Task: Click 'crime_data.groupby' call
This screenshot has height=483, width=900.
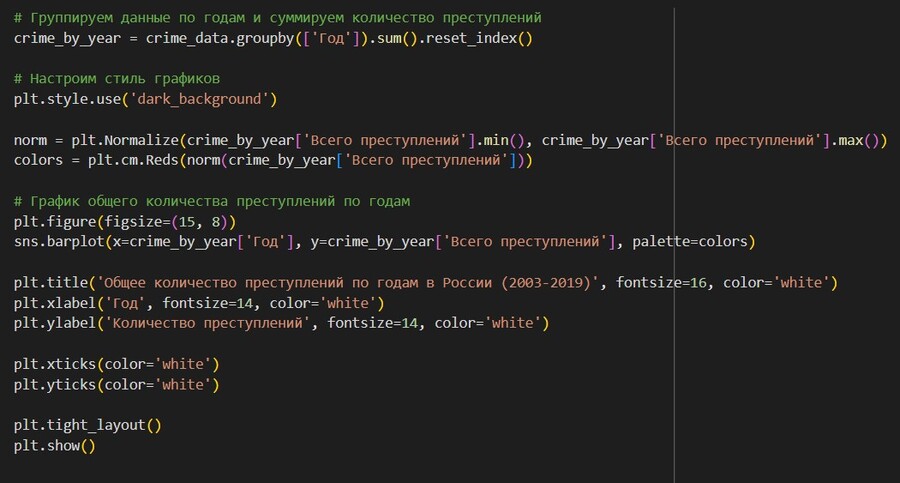Action: pyautogui.click(x=220, y=38)
